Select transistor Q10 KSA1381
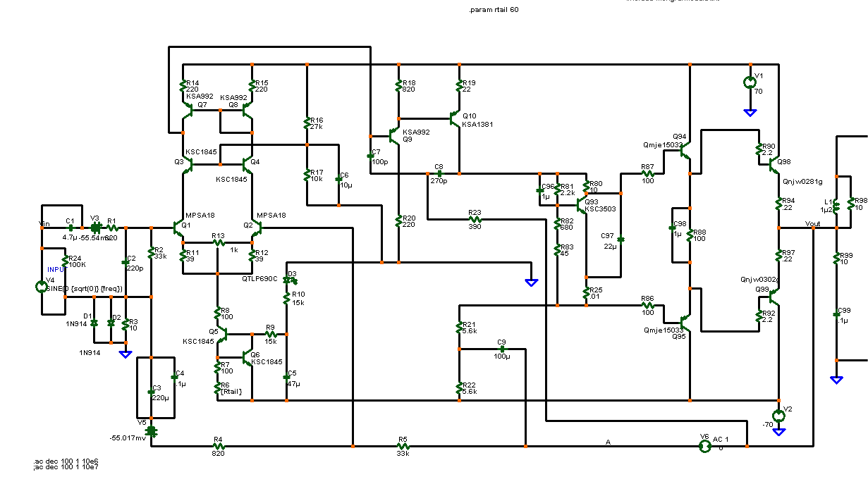The image size is (868, 484). pyautogui.click(x=455, y=118)
